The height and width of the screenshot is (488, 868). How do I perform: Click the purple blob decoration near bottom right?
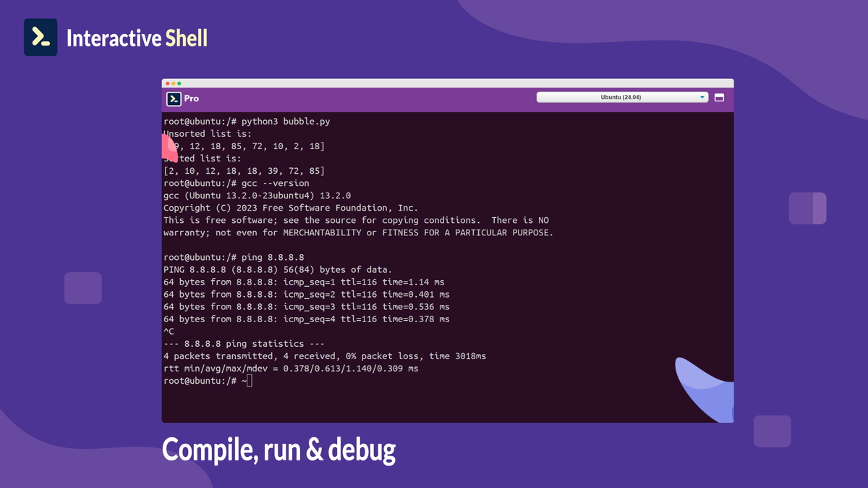pos(772,429)
